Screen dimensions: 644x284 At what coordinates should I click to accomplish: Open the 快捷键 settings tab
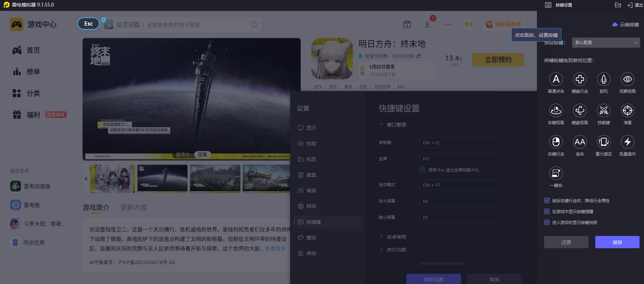click(x=313, y=222)
